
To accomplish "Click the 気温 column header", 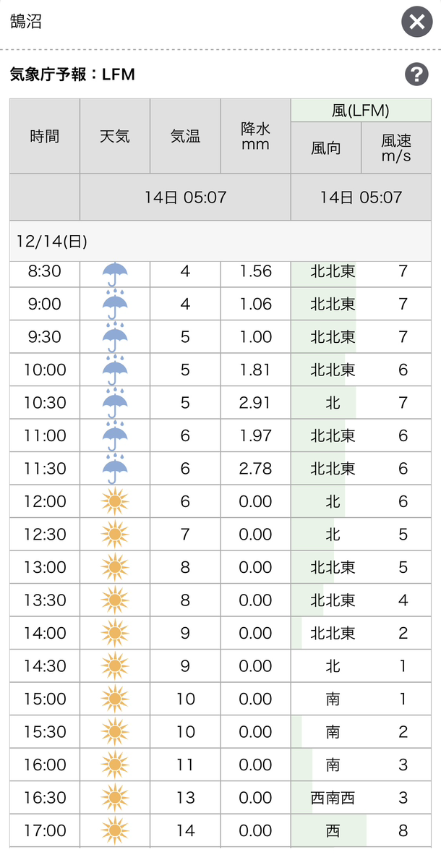I will pyautogui.click(x=185, y=136).
